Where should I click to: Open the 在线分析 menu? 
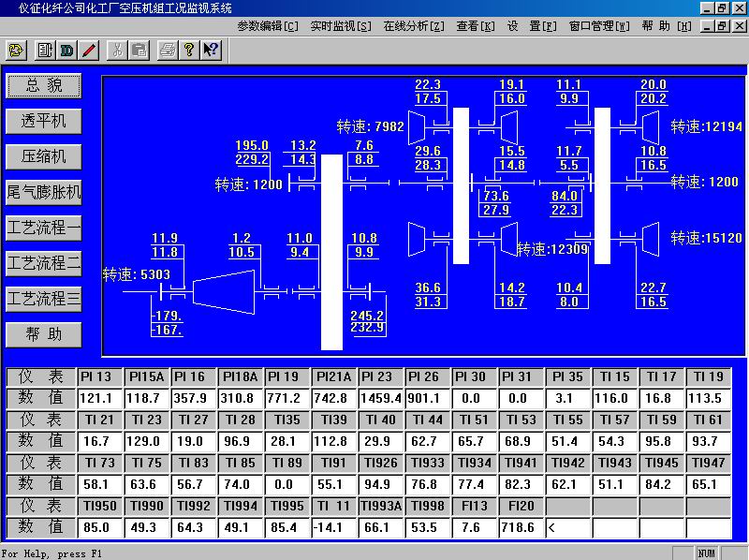[x=414, y=26]
